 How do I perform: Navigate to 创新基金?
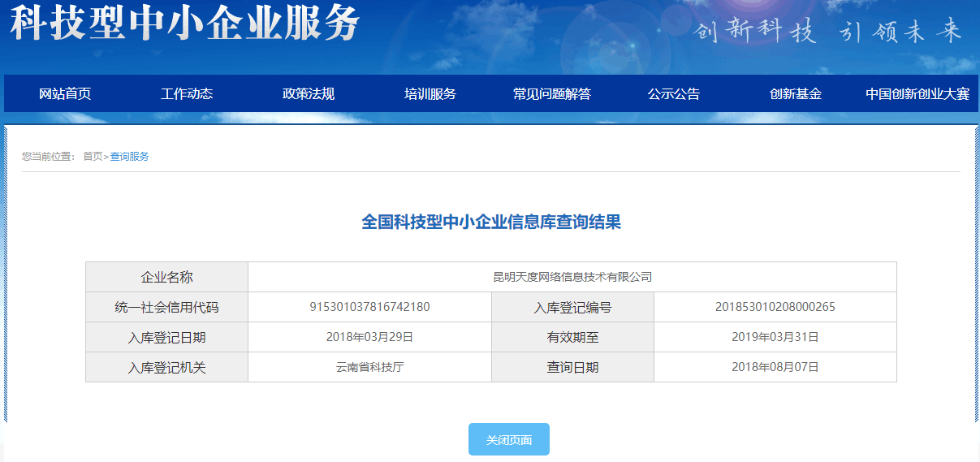pyautogui.click(x=796, y=93)
